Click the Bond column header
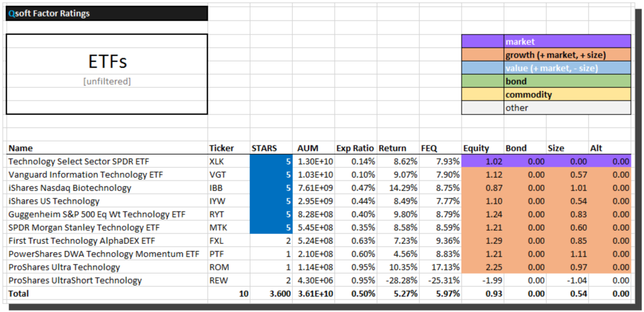The height and width of the screenshot is (312, 644). pos(525,148)
